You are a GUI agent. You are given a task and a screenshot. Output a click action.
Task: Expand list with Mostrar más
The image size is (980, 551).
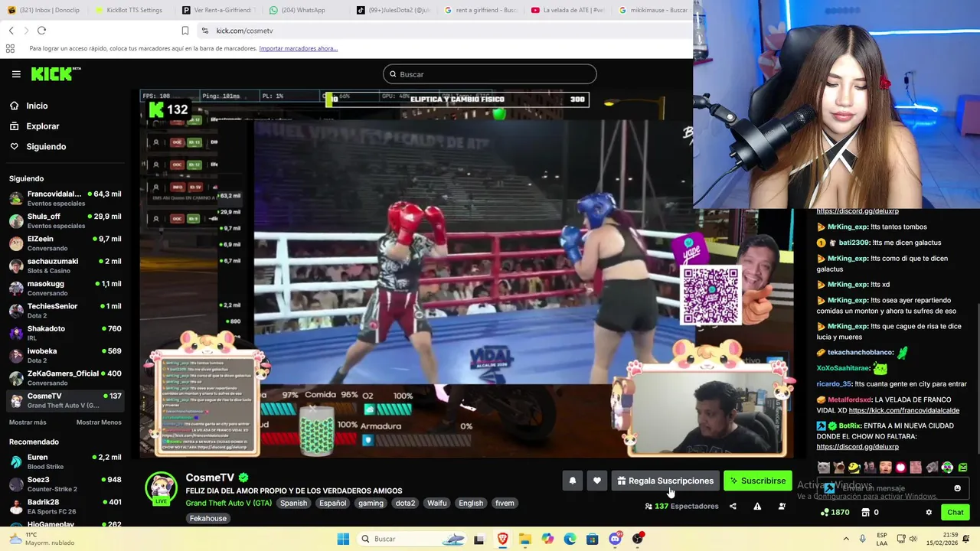(28, 422)
